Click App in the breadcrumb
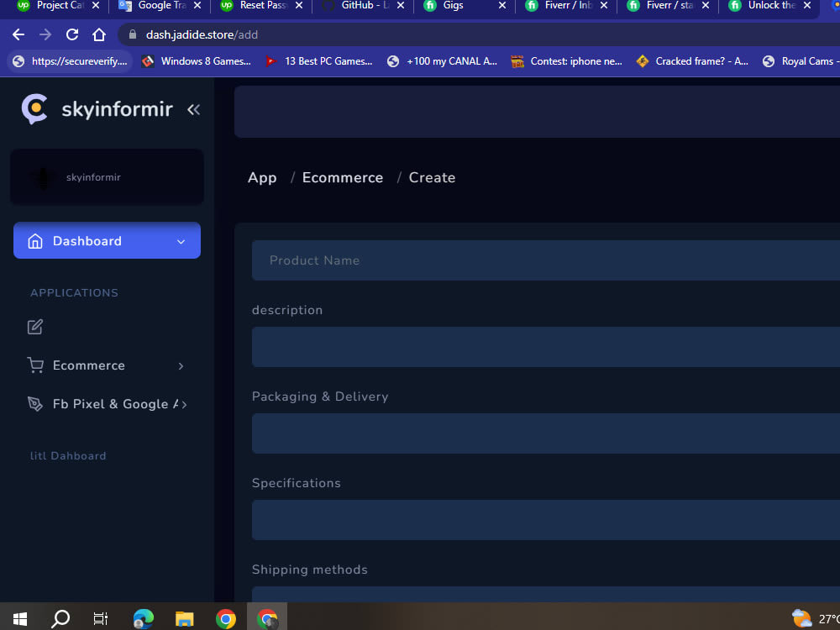 tap(262, 178)
